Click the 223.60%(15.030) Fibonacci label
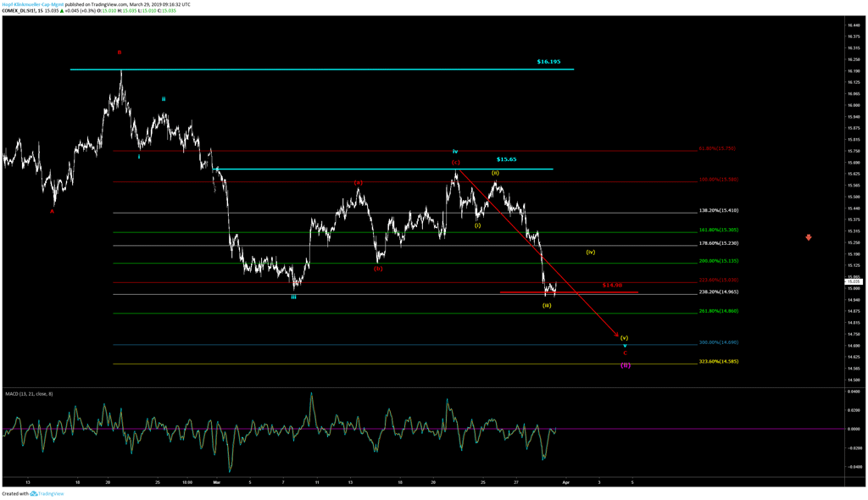The height and width of the screenshot is (500, 868). click(719, 281)
